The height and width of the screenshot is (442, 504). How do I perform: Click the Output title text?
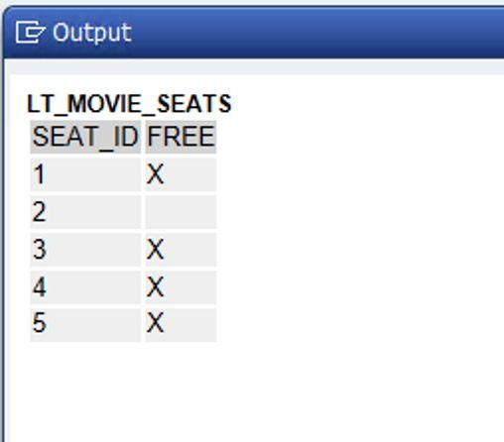(92, 33)
